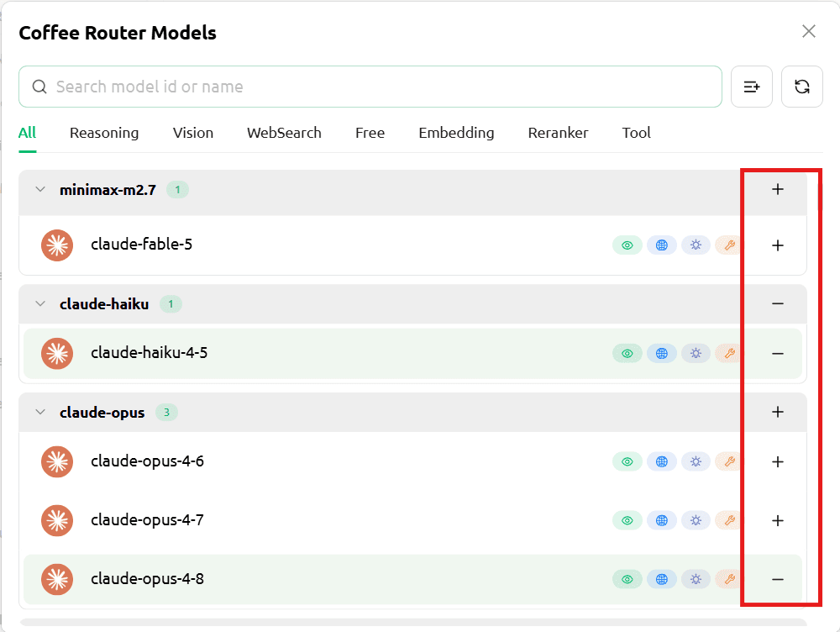Click the claude-haiku-4-5 Anthropic logo

[57, 354]
